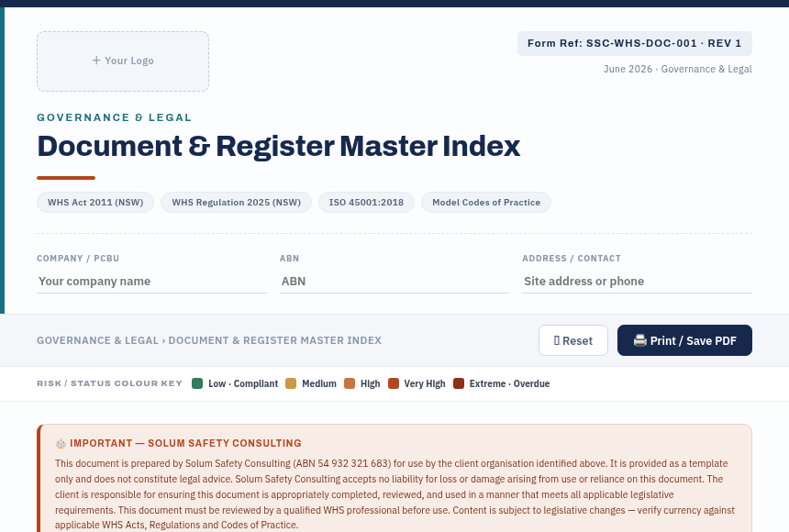Click the Reset button's icon glyph

(557, 340)
